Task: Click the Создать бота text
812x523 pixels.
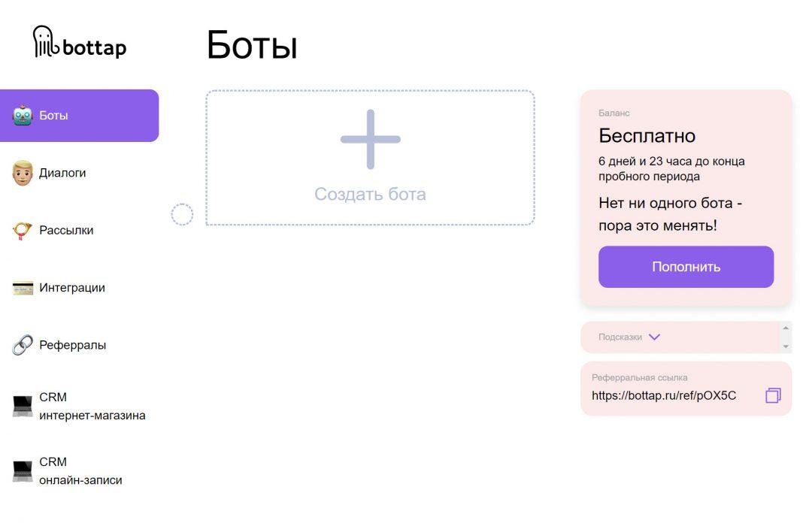Action: [370, 194]
